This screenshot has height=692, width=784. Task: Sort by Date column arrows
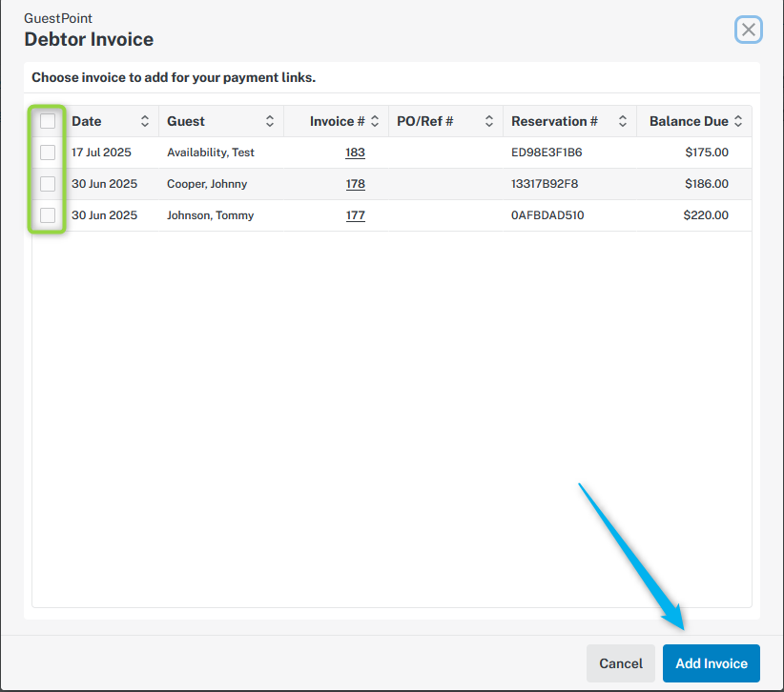tap(145, 121)
